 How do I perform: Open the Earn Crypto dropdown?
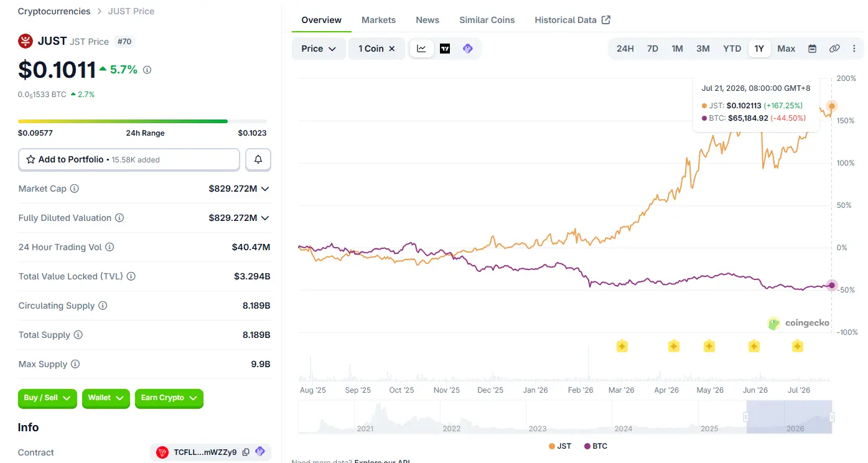point(169,398)
